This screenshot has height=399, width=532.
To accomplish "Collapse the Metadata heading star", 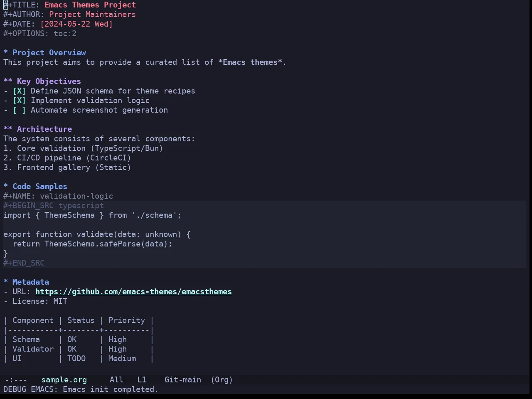I will click(x=6, y=282).
